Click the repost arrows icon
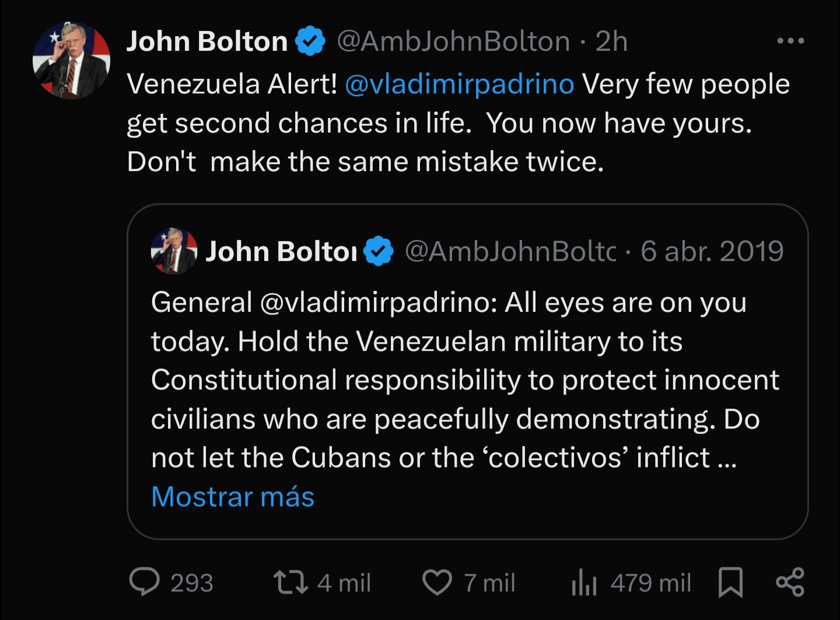Viewport: 840px width, 620px height. pyautogui.click(x=290, y=582)
